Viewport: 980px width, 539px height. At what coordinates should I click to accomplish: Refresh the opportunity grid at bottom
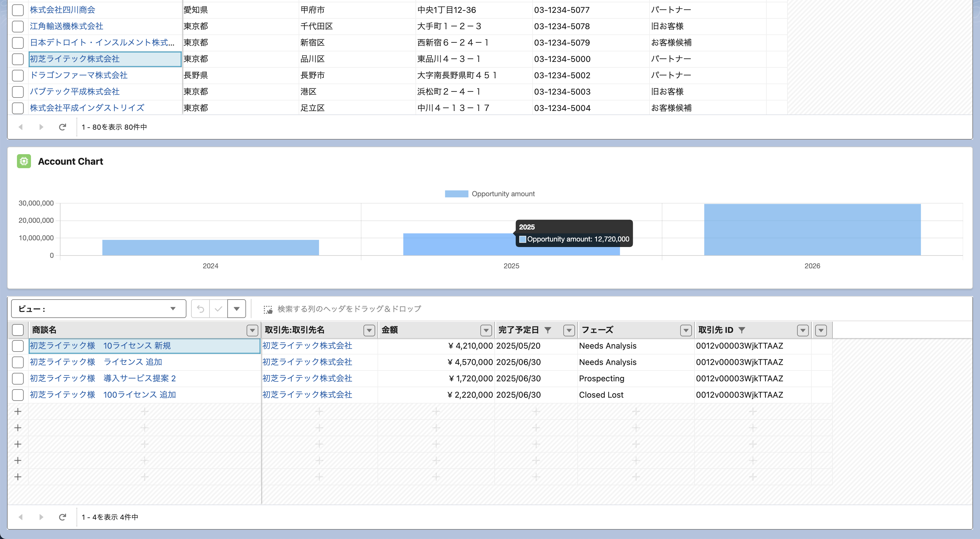(x=63, y=517)
